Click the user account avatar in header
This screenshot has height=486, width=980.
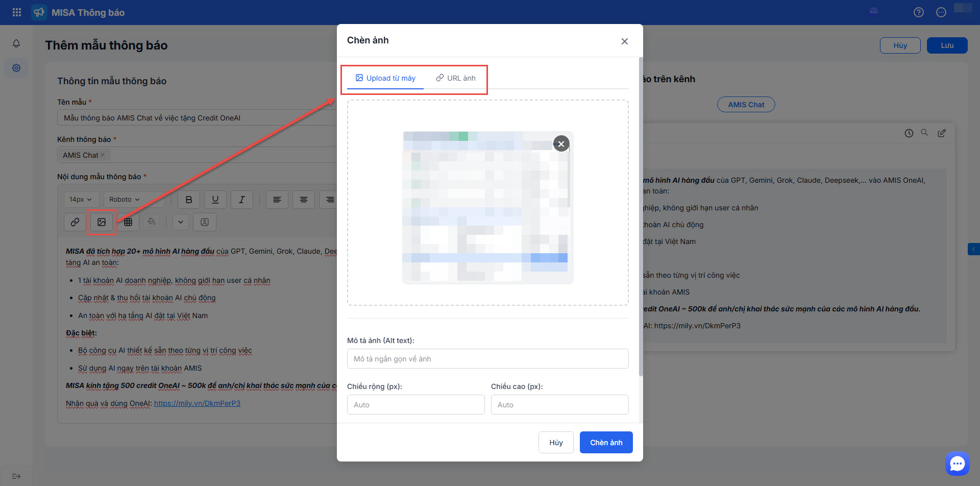tap(963, 8)
